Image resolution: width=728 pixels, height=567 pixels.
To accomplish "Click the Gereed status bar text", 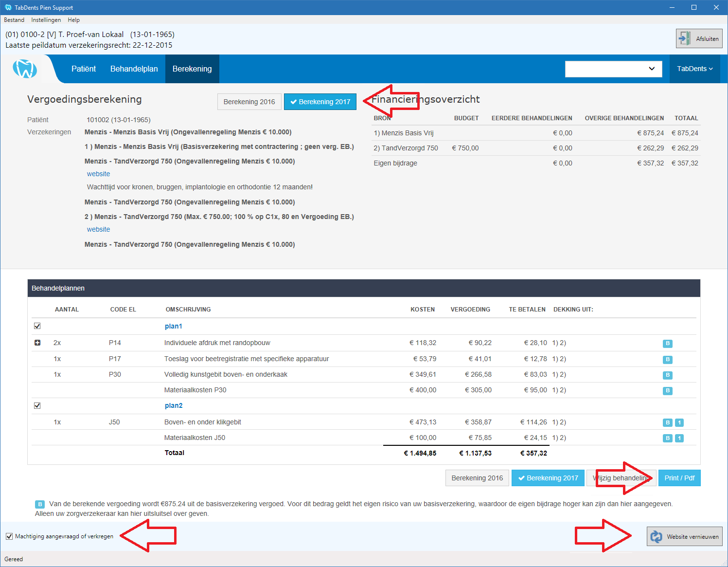I will 14,559.
